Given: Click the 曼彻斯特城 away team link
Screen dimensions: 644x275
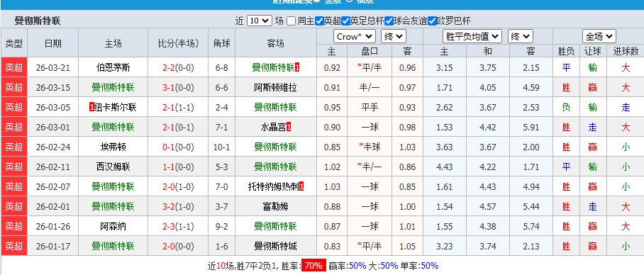Looking at the screenshot, I should coord(276,246).
